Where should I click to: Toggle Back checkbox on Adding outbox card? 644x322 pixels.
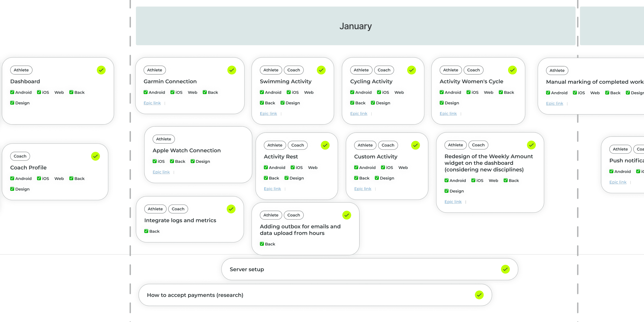(x=262, y=244)
